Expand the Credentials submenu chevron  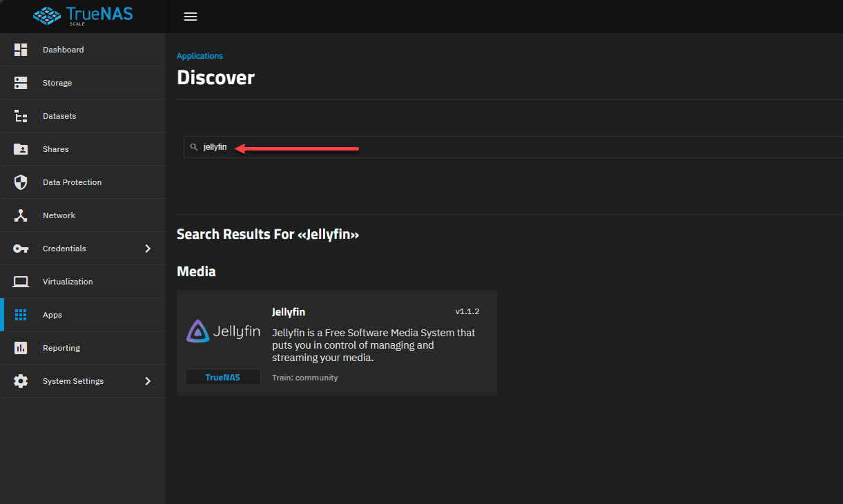(147, 249)
